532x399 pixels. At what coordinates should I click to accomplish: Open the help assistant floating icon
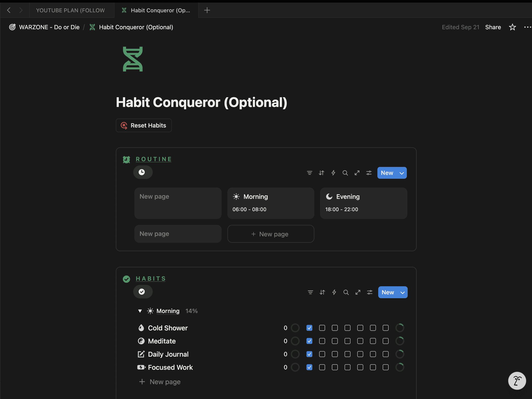pyautogui.click(x=517, y=381)
